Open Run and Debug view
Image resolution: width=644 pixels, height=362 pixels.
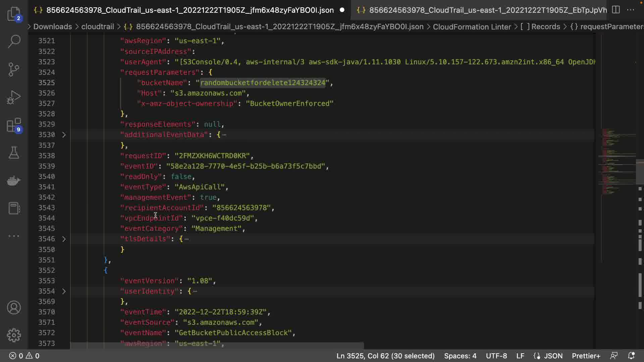click(x=14, y=97)
